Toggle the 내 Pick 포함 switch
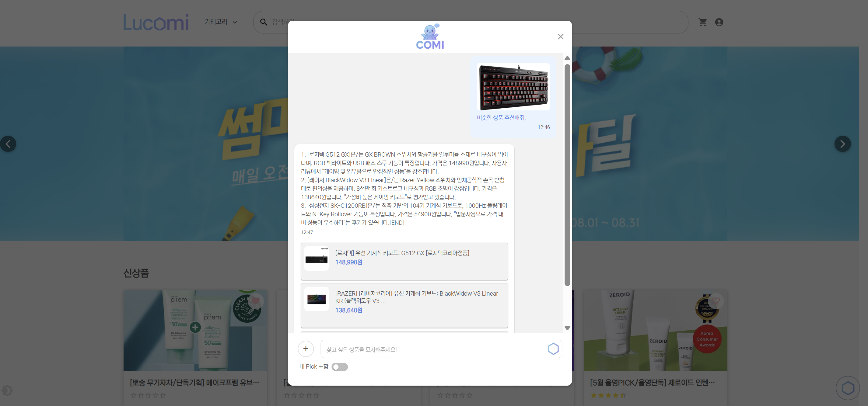Screen dimensions: 868x406 [x=339, y=367]
